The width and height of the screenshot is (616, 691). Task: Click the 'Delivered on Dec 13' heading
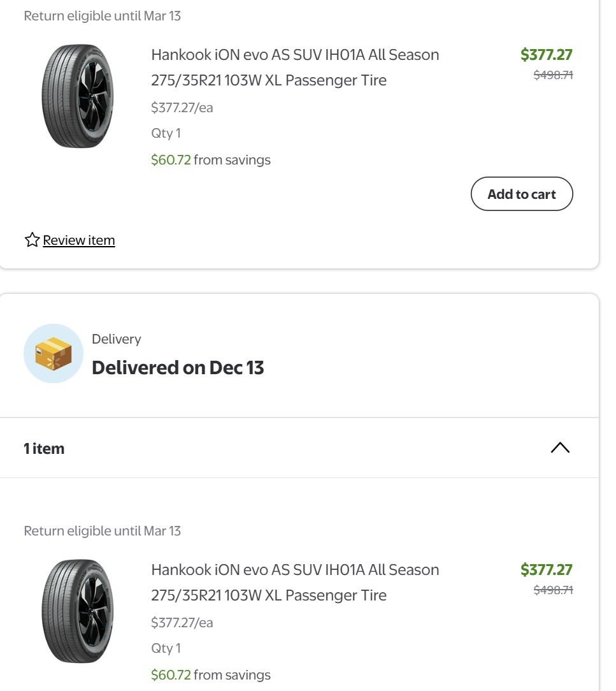pyautogui.click(x=178, y=368)
